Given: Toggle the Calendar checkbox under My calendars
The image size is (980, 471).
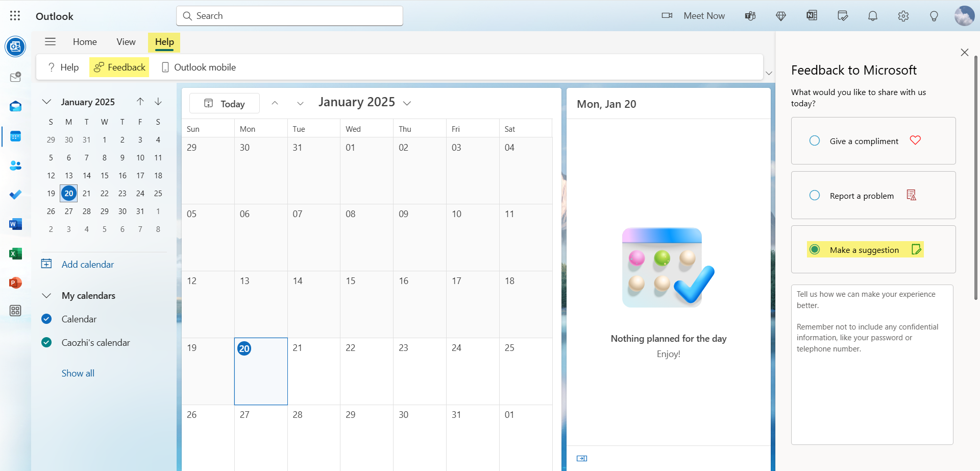Looking at the screenshot, I should click(x=46, y=319).
